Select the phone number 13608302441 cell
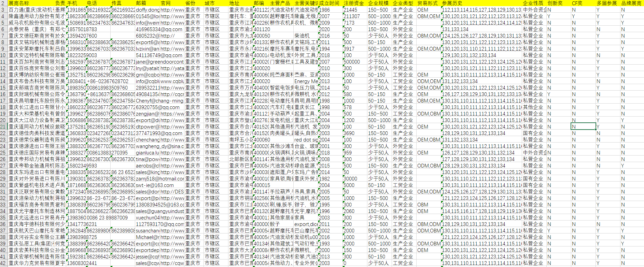Viewport: 644px width, 267px height. pos(82,263)
